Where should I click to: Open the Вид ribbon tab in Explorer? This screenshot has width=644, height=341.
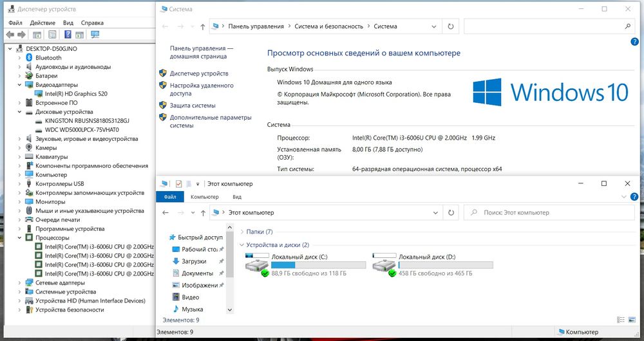(237, 197)
